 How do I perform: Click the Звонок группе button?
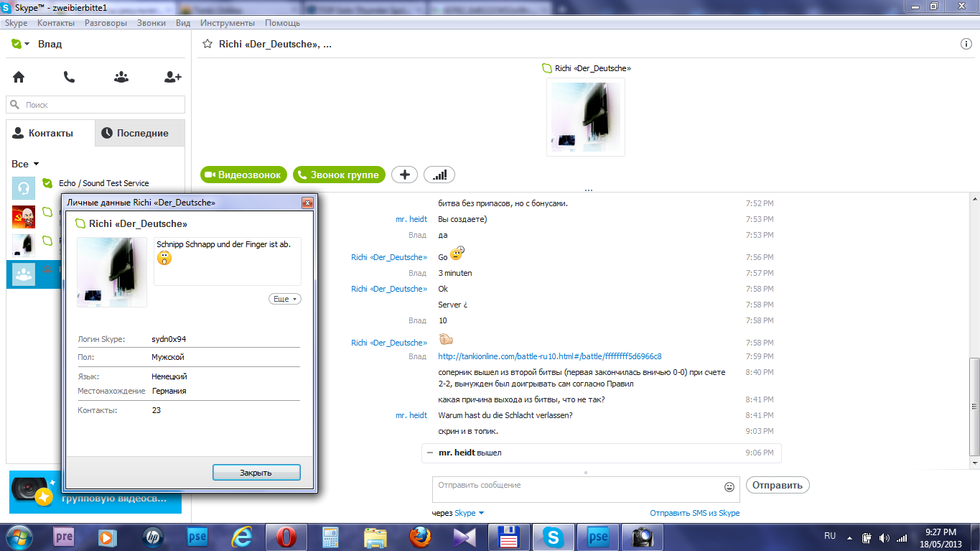[339, 175]
